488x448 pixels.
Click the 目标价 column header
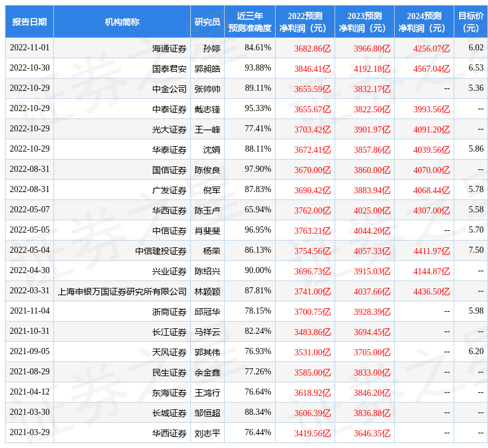(471, 21)
